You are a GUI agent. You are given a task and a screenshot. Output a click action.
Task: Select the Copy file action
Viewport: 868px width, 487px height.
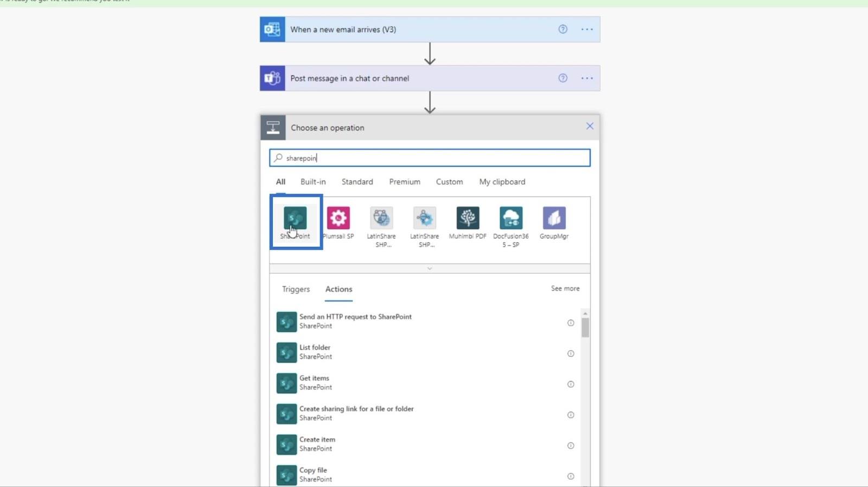pos(426,475)
